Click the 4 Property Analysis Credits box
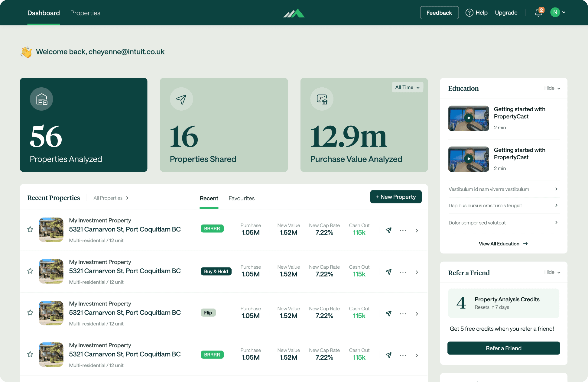 [504, 303]
